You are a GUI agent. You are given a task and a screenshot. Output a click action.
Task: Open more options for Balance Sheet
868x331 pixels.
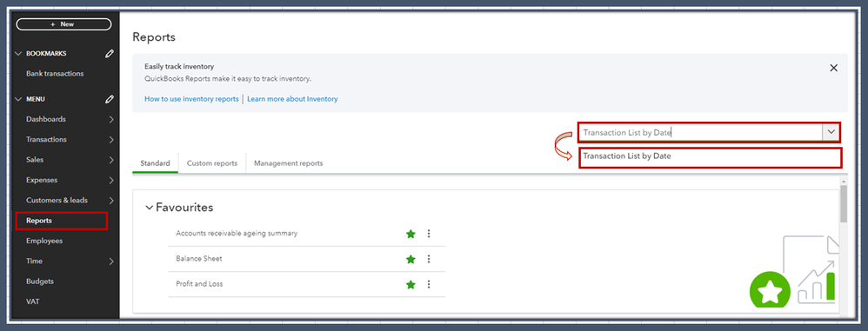point(429,259)
